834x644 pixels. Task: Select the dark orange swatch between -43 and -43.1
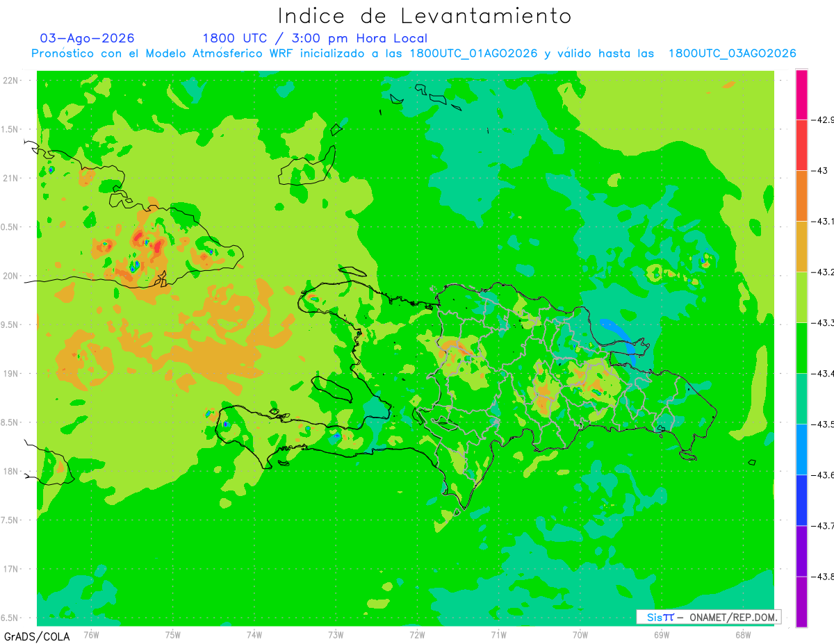(801, 196)
